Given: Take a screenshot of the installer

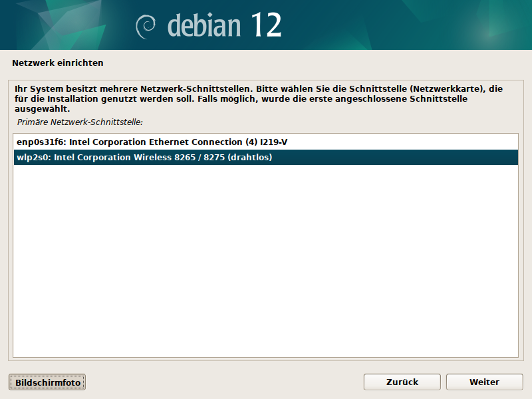Looking at the screenshot, I should (x=47, y=382).
